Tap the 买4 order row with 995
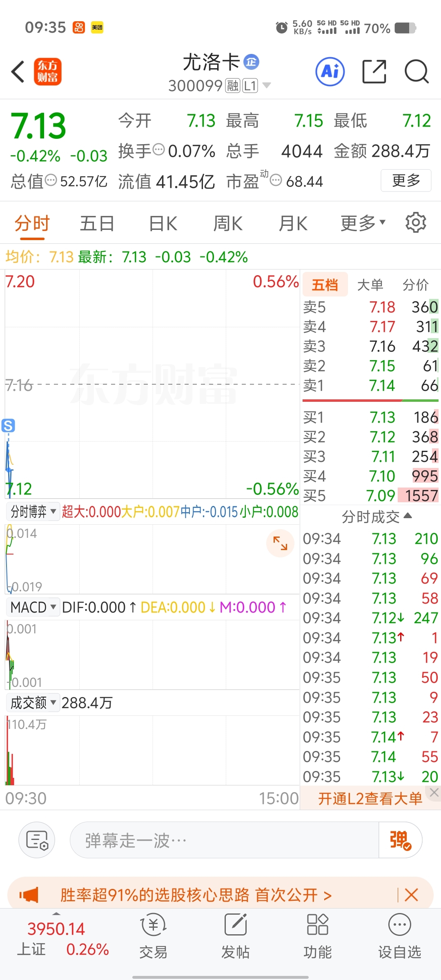Screen dimensions: 441x980 [371, 476]
